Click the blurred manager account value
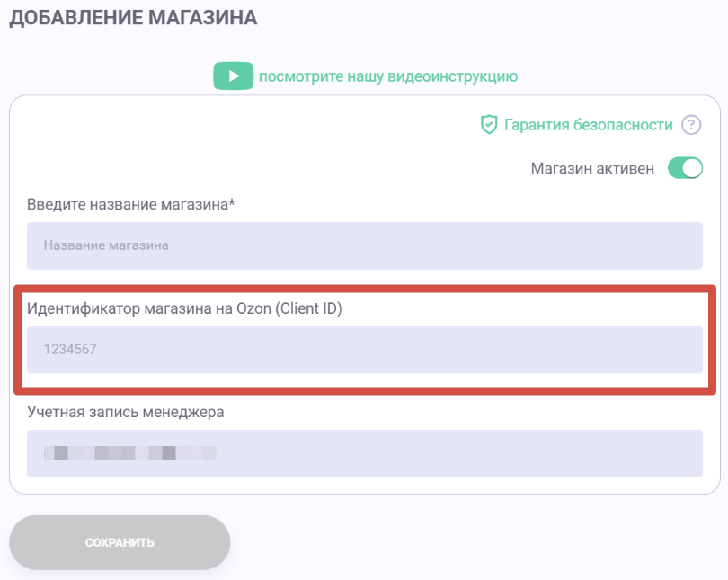 pos(135,452)
